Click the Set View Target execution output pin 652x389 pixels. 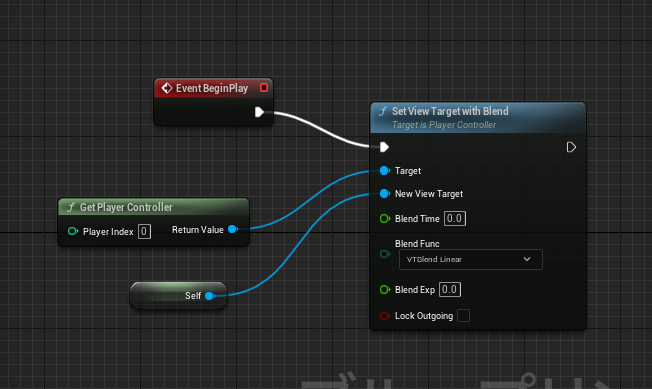click(571, 147)
